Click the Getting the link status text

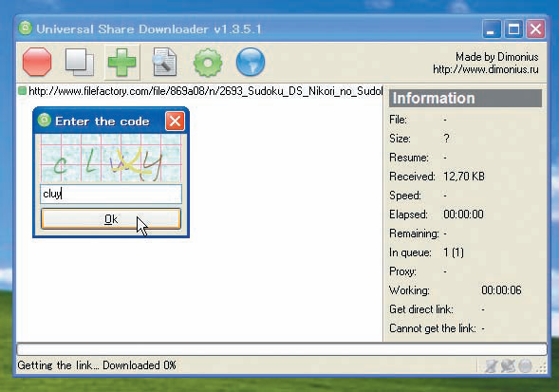click(97, 365)
